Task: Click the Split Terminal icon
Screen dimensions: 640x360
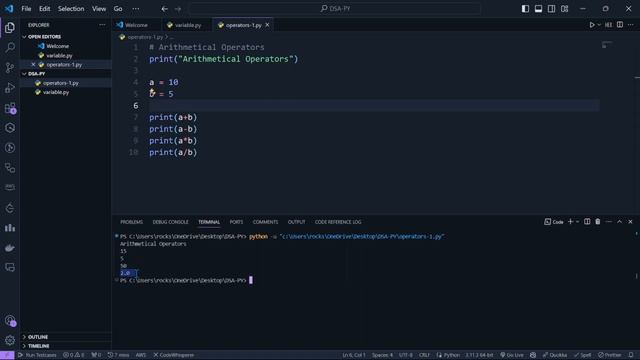Action: pos(587,222)
